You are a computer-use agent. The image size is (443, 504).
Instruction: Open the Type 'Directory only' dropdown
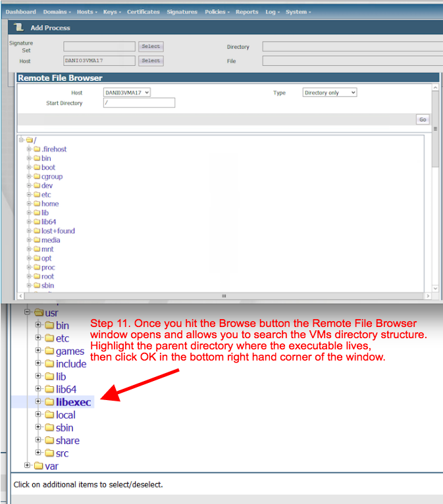[x=329, y=93]
